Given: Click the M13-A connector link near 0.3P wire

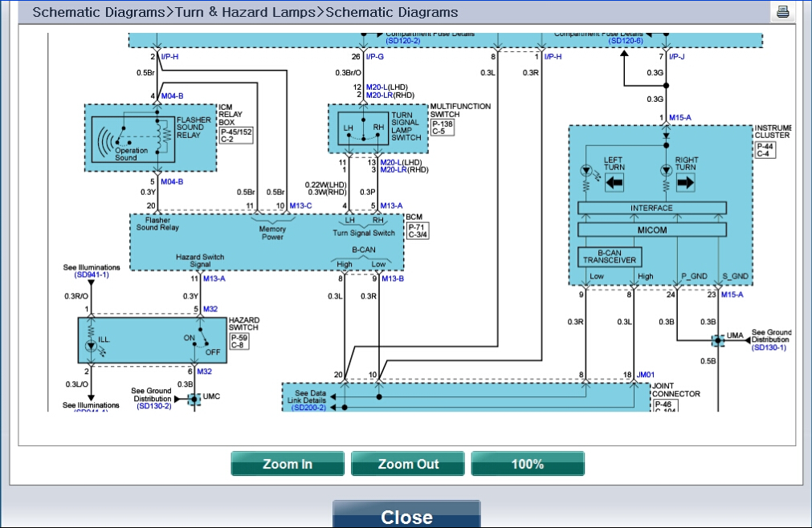Looking at the screenshot, I should pos(391,205).
